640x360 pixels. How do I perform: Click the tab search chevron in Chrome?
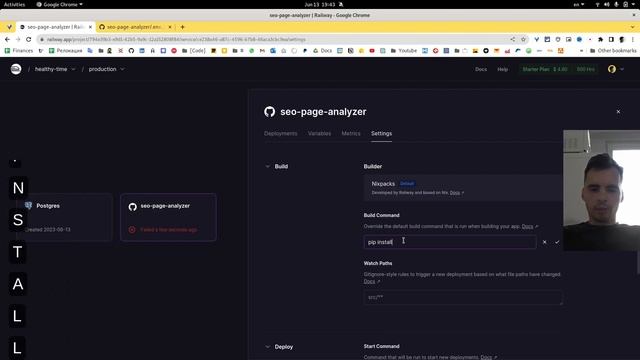click(x=633, y=27)
